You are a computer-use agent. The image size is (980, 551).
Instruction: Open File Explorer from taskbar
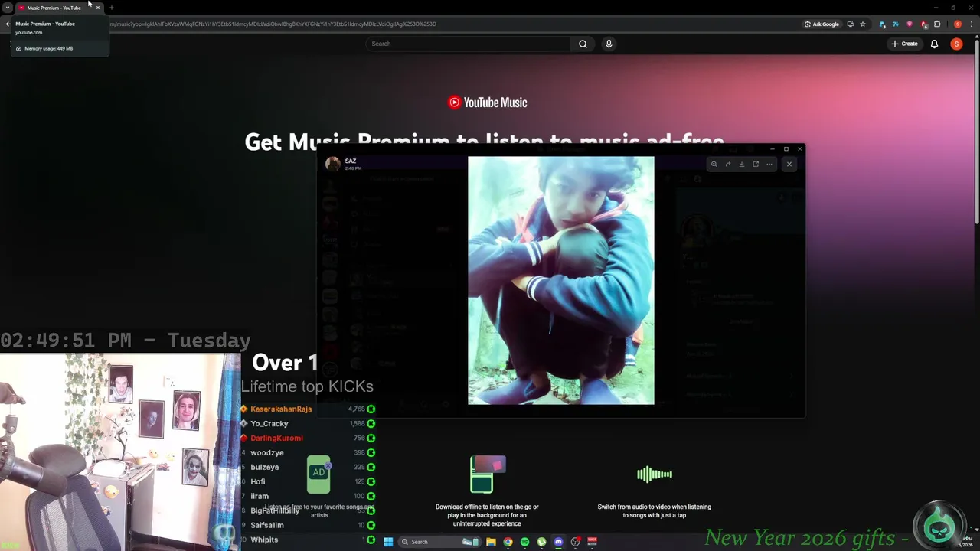point(491,542)
